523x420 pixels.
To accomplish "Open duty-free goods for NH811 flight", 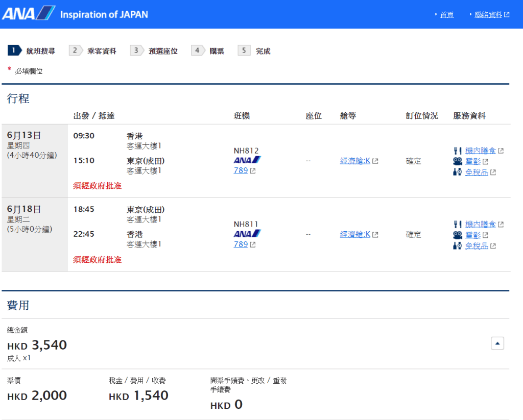I will coord(477,245).
